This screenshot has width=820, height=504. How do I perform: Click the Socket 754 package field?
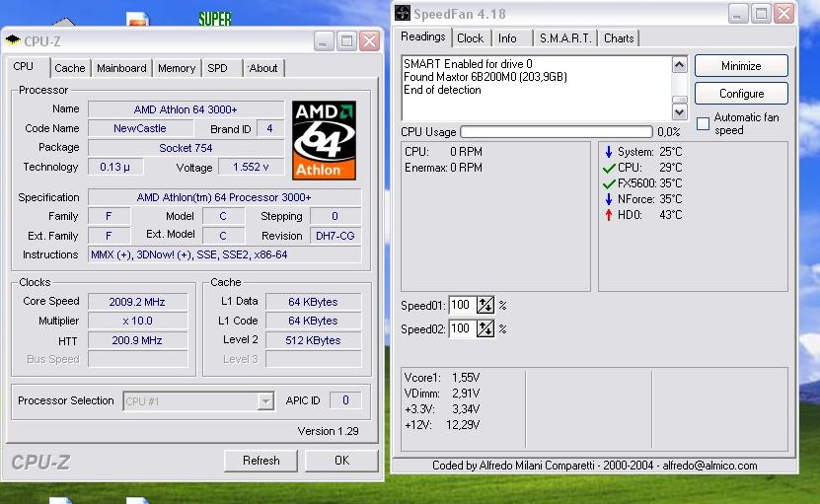[x=186, y=148]
